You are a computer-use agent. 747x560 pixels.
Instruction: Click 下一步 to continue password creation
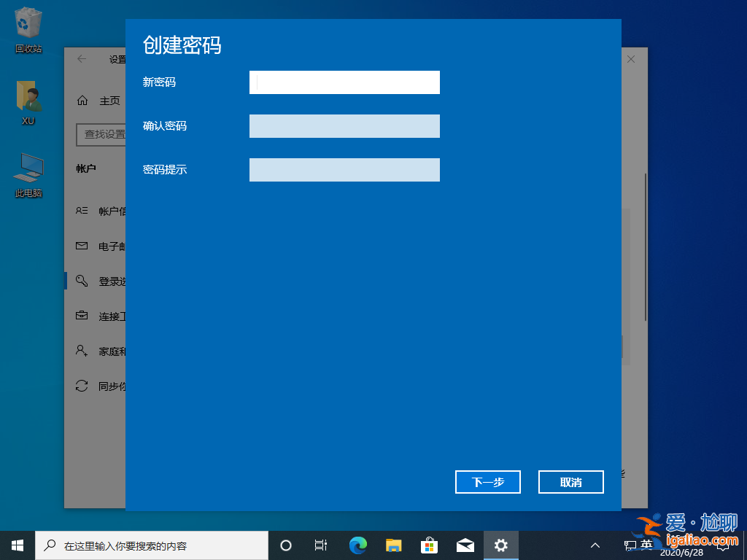click(x=487, y=482)
